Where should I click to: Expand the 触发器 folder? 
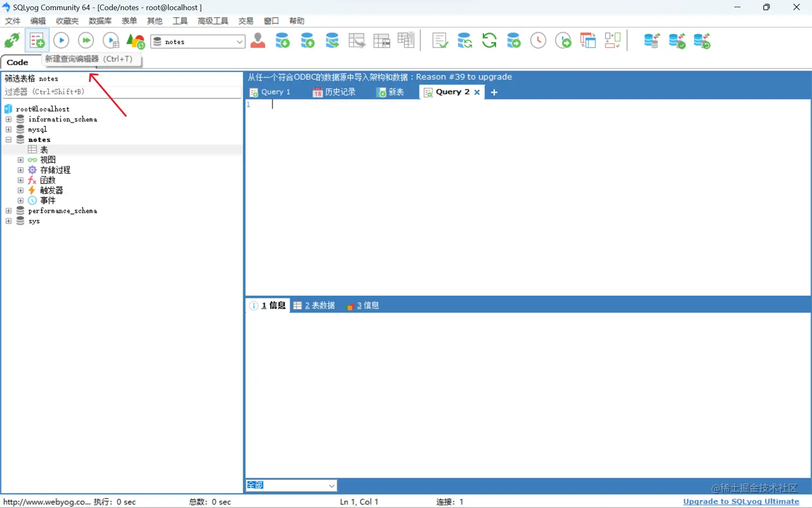click(20, 190)
